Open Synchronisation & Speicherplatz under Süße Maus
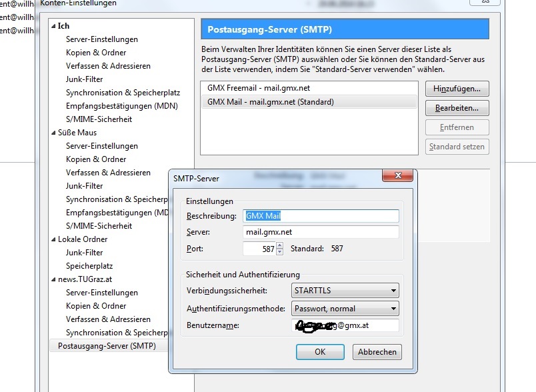536x392 pixels. 117,199
